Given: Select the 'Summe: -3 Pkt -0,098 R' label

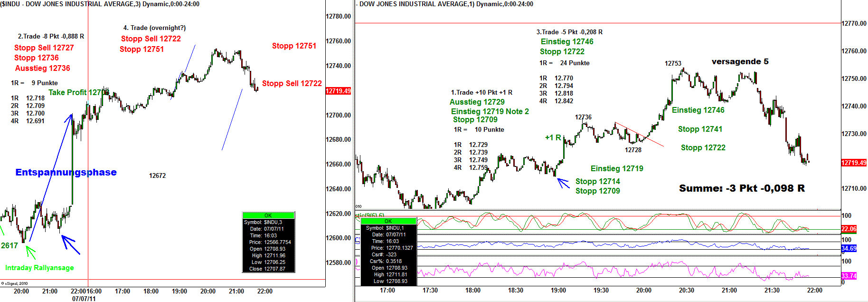Looking at the screenshot, I should tap(742, 188).
